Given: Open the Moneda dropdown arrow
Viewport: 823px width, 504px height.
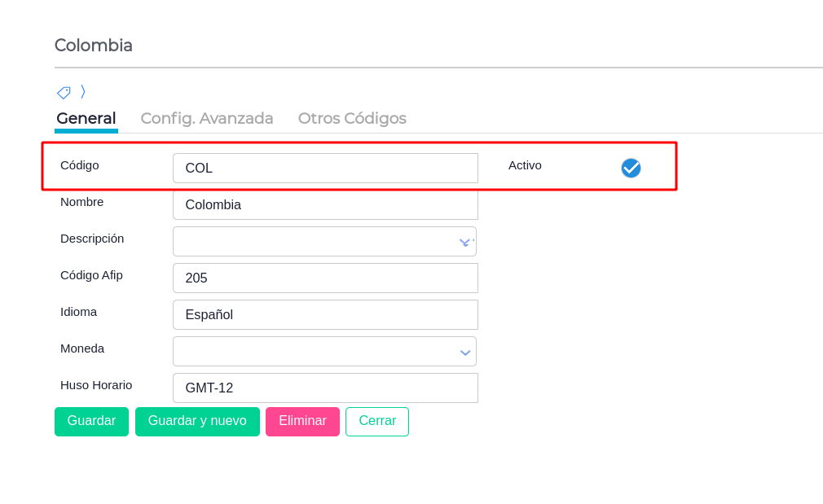Looking at the screenshot, I should click(x=465, y=352).
